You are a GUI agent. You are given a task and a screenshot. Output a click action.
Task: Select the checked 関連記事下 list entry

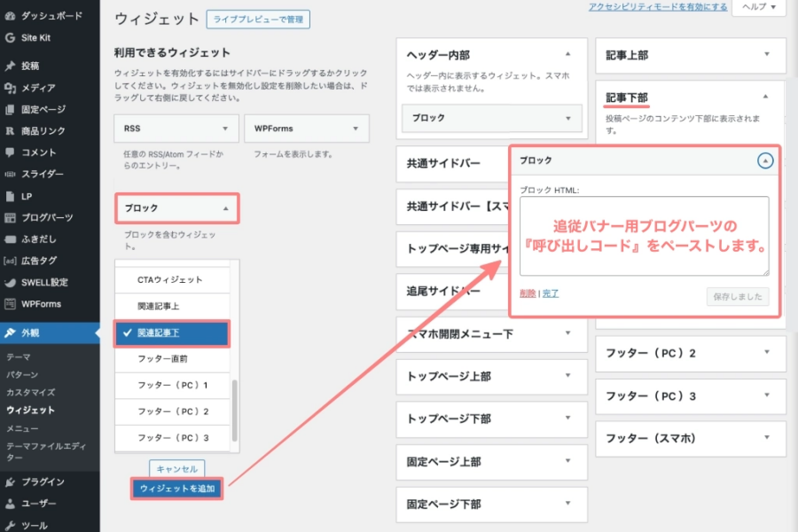pyautogui.click(x=172, y=333)
